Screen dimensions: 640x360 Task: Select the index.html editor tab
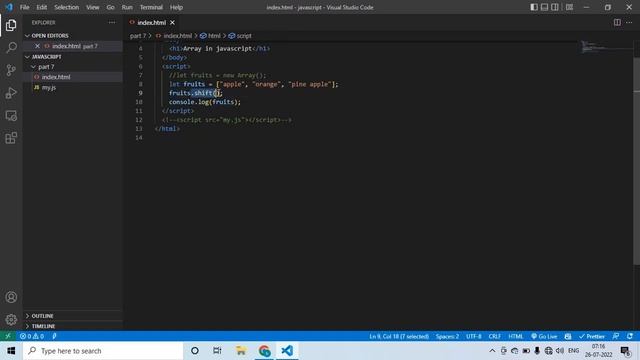151,22
